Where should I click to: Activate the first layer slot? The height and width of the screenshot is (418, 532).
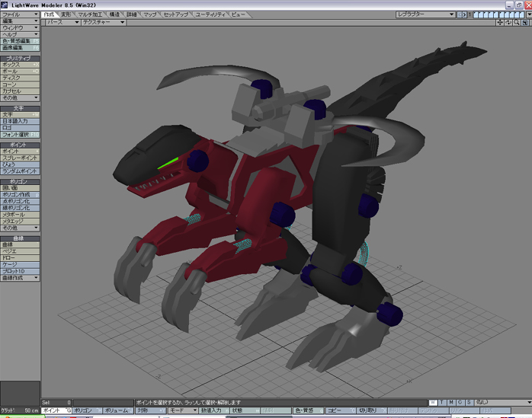click(476, 14)
